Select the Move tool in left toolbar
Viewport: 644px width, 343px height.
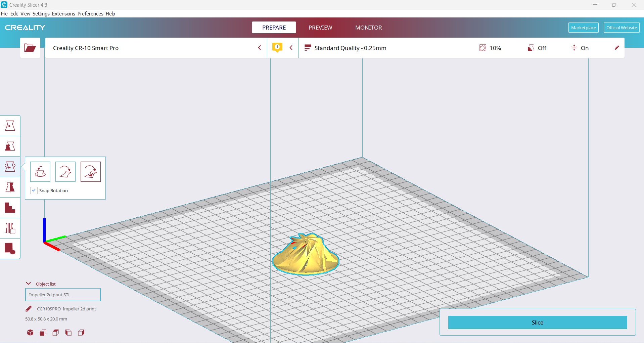click(10, 126)
